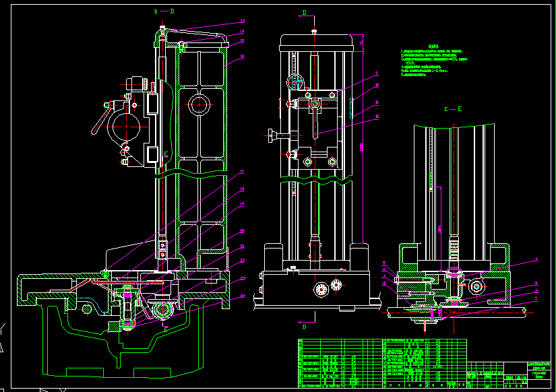Image resolution: width=556 pixels, height=392 pixels.
Task: Select part balloon number 23
Action: 243,278
